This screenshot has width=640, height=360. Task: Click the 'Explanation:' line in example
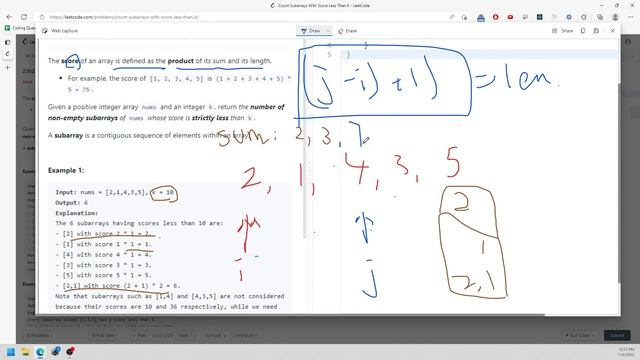coord(76,213)
